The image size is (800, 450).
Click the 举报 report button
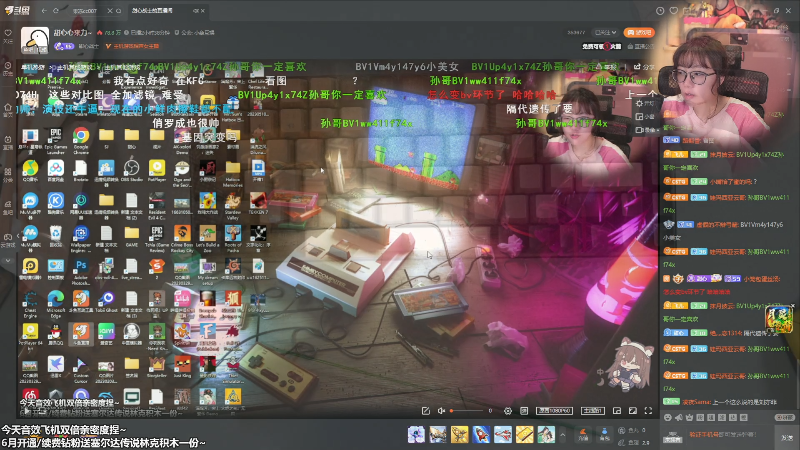coord(608,67)
